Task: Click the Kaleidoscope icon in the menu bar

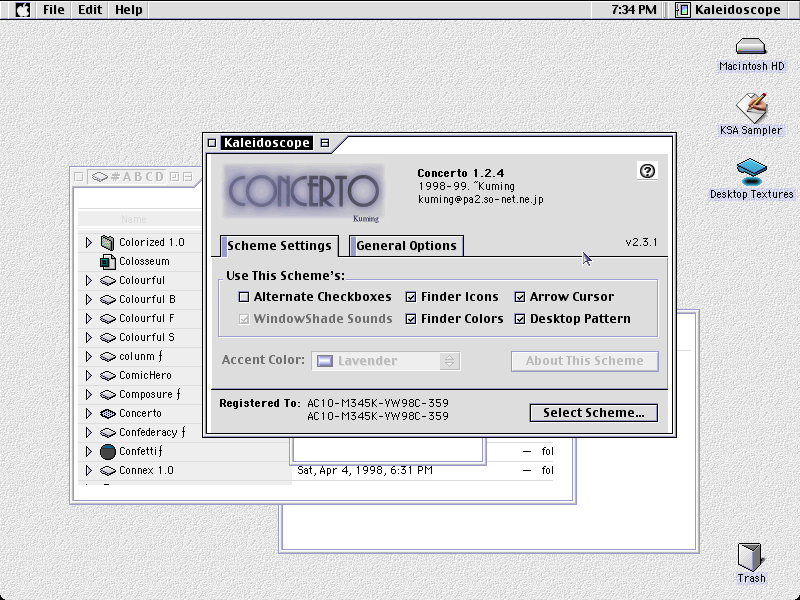Action: (683, 10)
